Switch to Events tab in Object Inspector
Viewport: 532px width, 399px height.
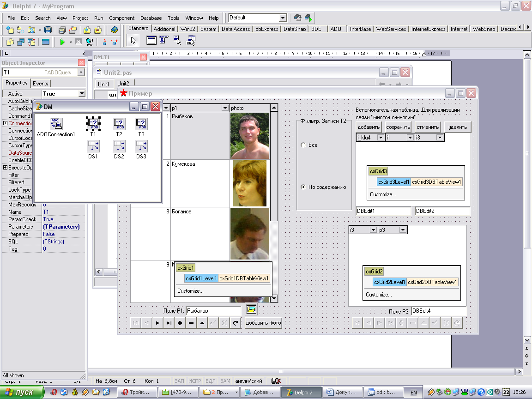pos(40,84)
